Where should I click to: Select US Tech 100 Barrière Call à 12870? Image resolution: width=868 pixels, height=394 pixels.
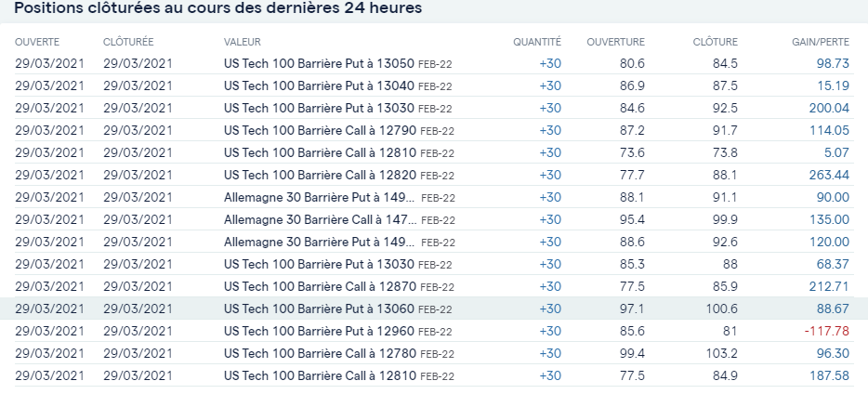tap(320, 286)
